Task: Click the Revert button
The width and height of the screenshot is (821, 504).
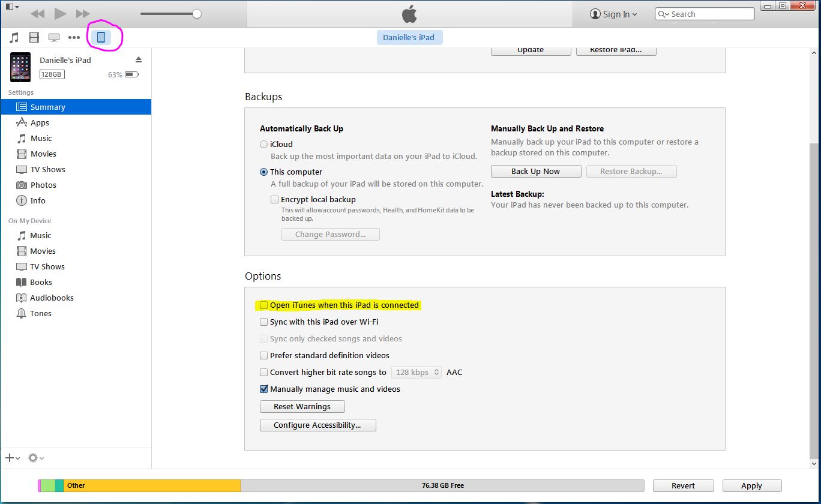Action: (x=683, y=485)
